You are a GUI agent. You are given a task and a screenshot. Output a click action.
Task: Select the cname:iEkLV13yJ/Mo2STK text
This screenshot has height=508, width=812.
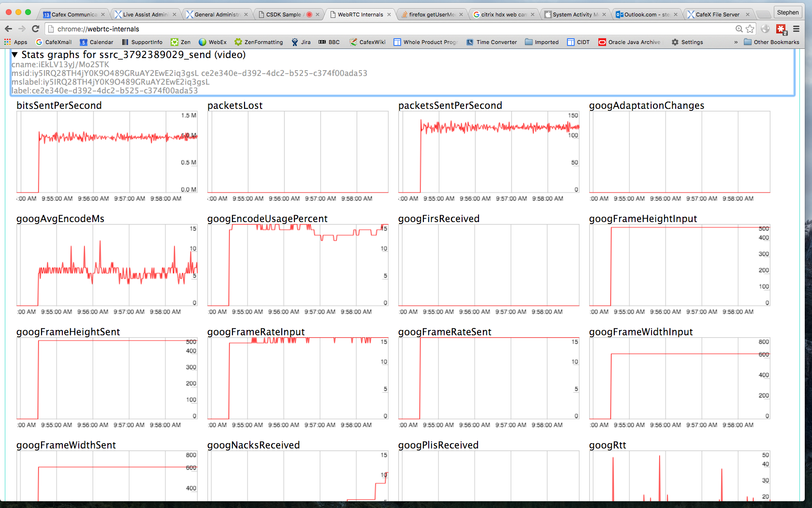point(60,64)
